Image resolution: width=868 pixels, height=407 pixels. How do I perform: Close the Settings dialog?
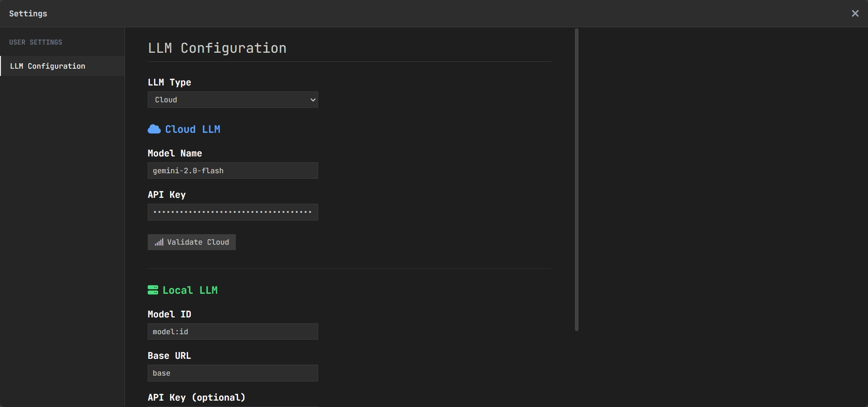pos(855,14)
